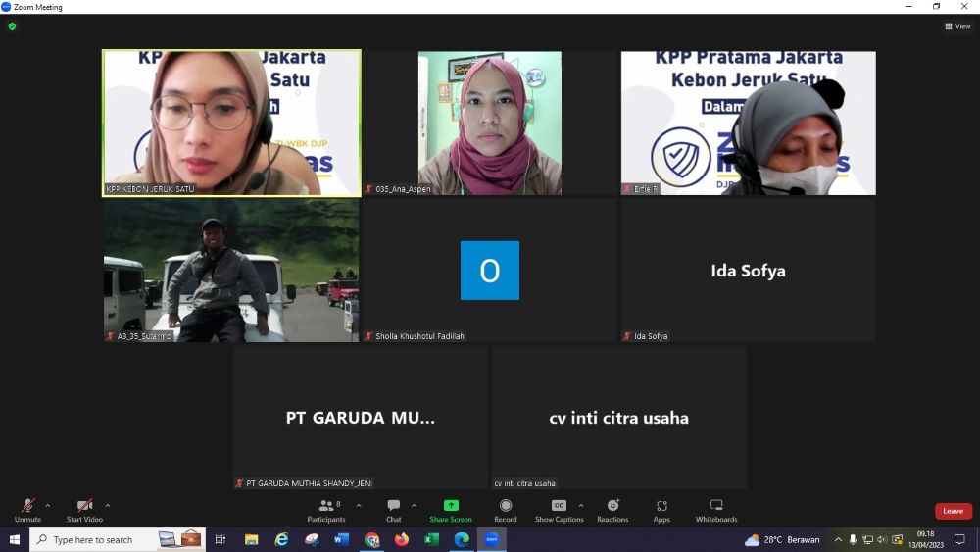
Task: Open the Zoom Apps panel
Action: point(661,508)
